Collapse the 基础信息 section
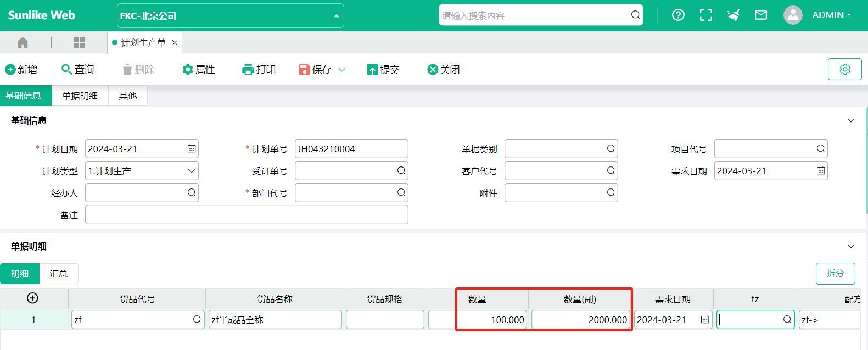The image size is (868, 350). tap(850, 120)
